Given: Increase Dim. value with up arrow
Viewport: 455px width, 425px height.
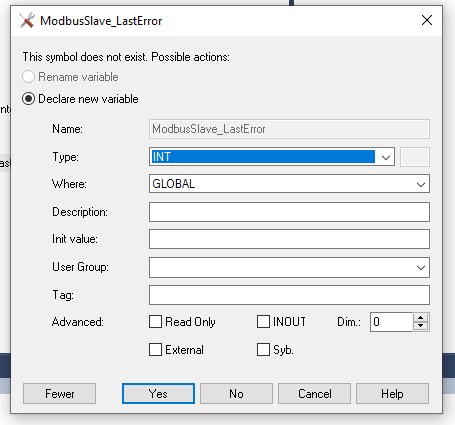Looking at the screenshot, I should click(x=421, y=318).
